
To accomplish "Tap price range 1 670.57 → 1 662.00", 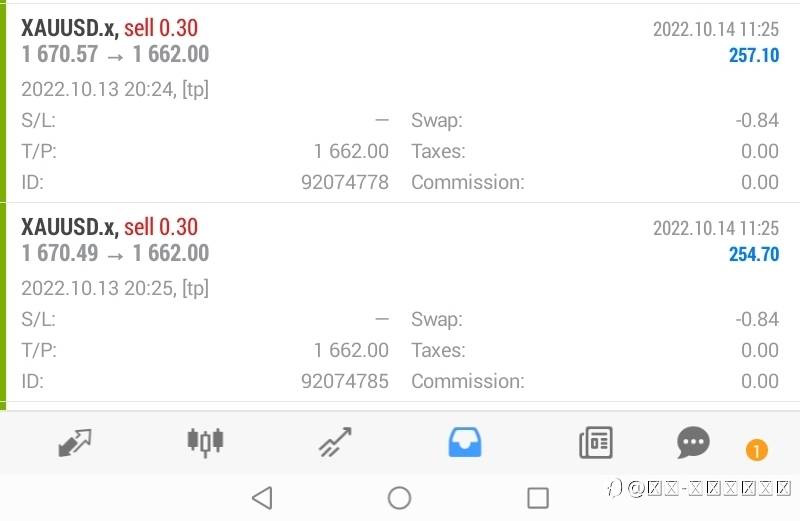I will [x=115, y=55].
